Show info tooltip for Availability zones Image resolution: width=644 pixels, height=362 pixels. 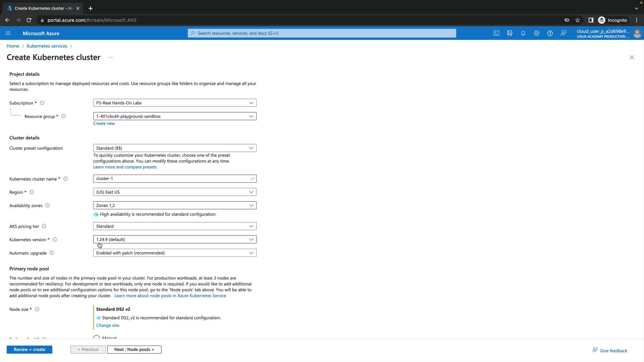pos(47,205)
